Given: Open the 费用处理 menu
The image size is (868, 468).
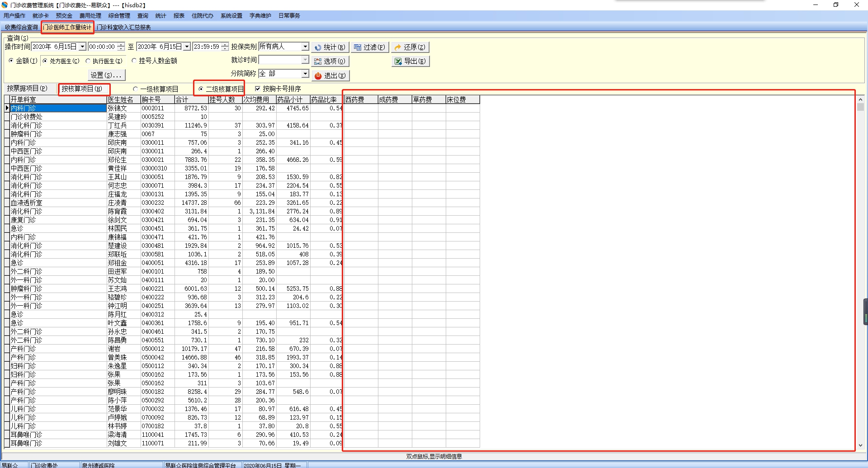Looking at the screenshot, I should (90, 15).
